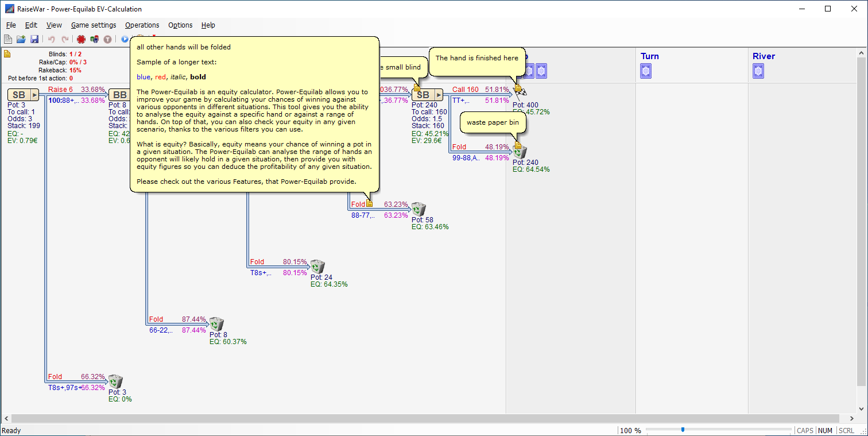This screenshot has width=868, height=436.
Task: Click the 'Raise 6' action label
Action: [x=60, y=90]
